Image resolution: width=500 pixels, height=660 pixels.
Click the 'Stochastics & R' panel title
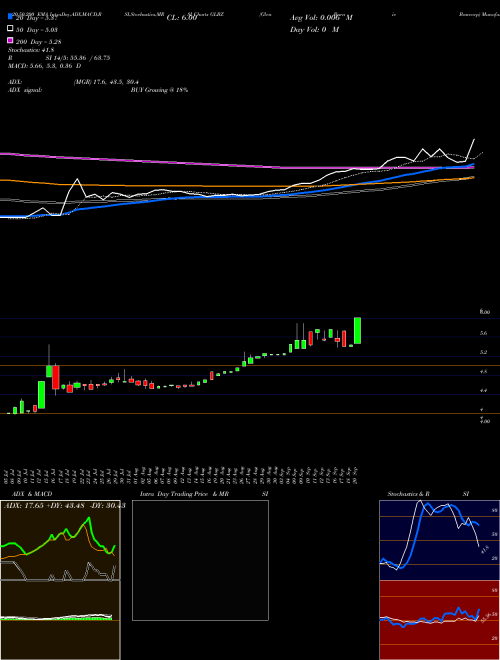coord(409,494)
